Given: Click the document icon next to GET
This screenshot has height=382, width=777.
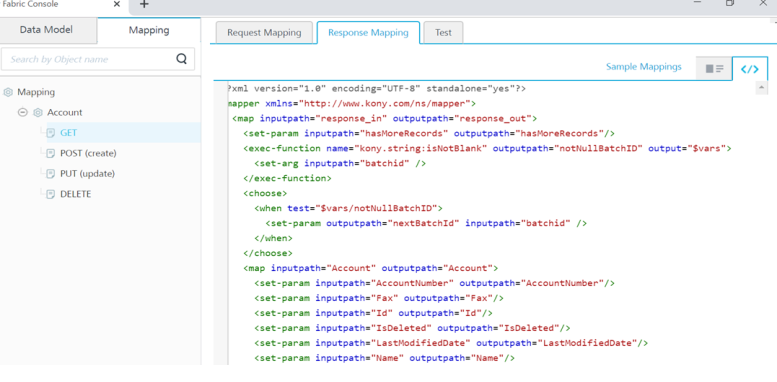Looking at the screenshot, I should click(x=51, y=133).
